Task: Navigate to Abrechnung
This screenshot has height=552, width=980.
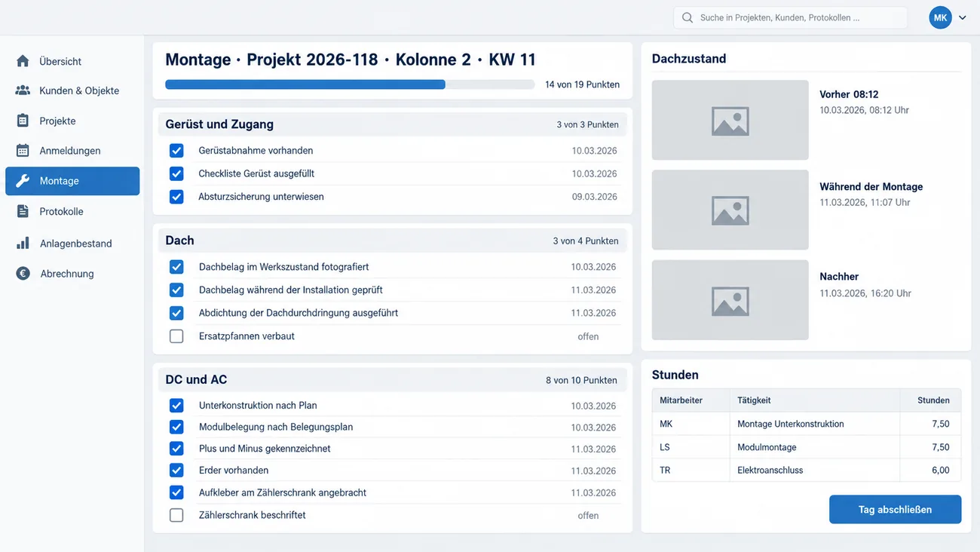Action: coord(72,274)
